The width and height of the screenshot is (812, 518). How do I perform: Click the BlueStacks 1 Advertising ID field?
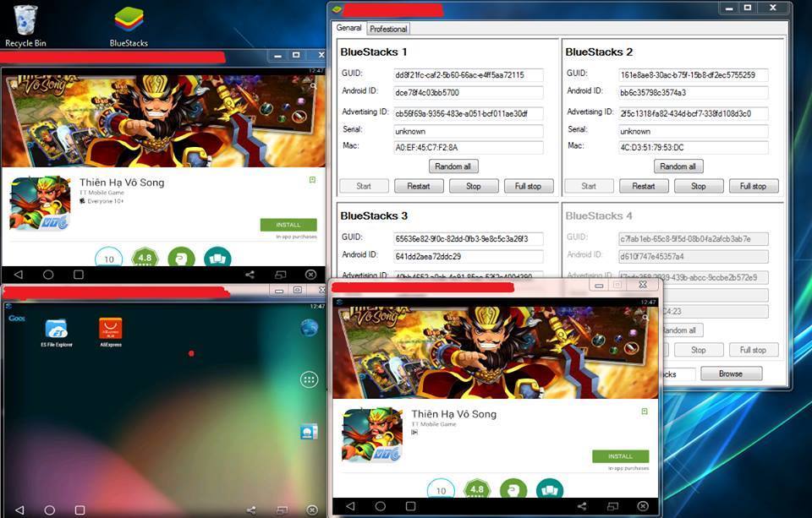pos(468,113)
